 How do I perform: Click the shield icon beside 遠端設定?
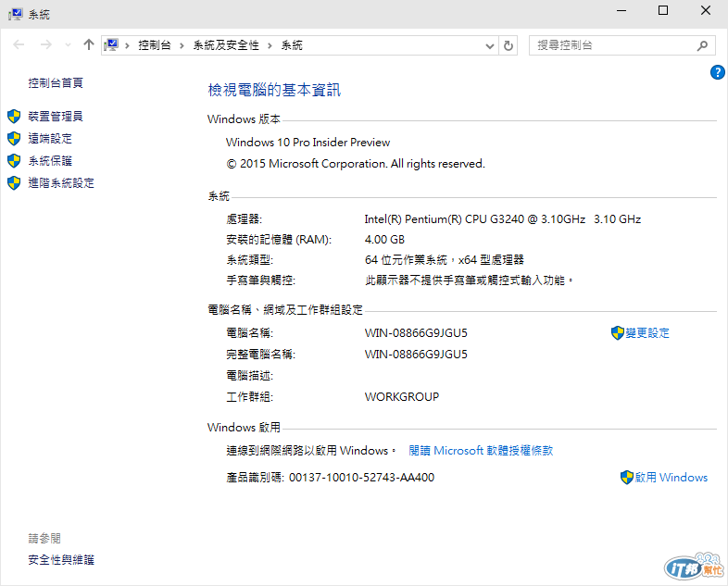(14, 138)
